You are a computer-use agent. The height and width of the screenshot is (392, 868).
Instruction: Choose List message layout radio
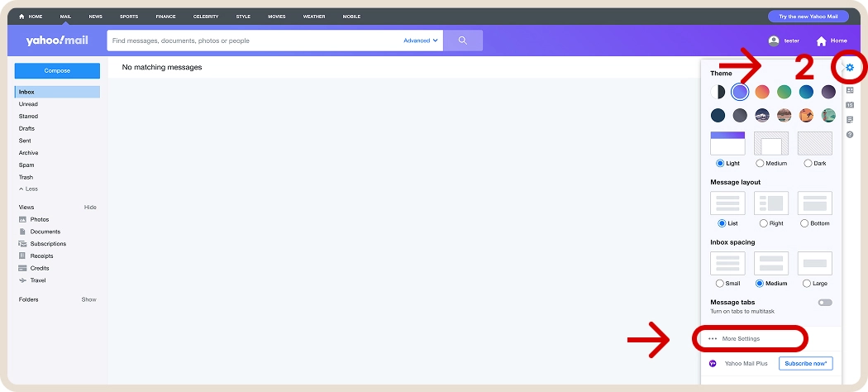pos(722,223)
